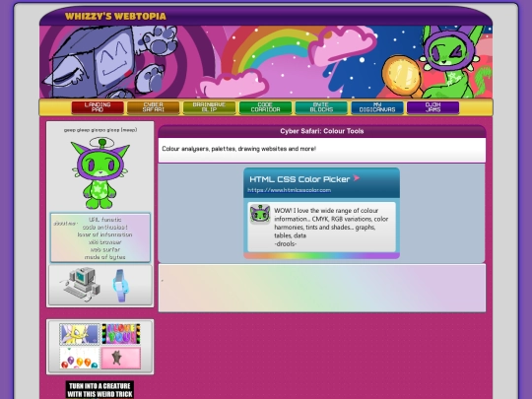Click the large green mascot in the sidebar
Screen dimensions: 532x399
100,173
